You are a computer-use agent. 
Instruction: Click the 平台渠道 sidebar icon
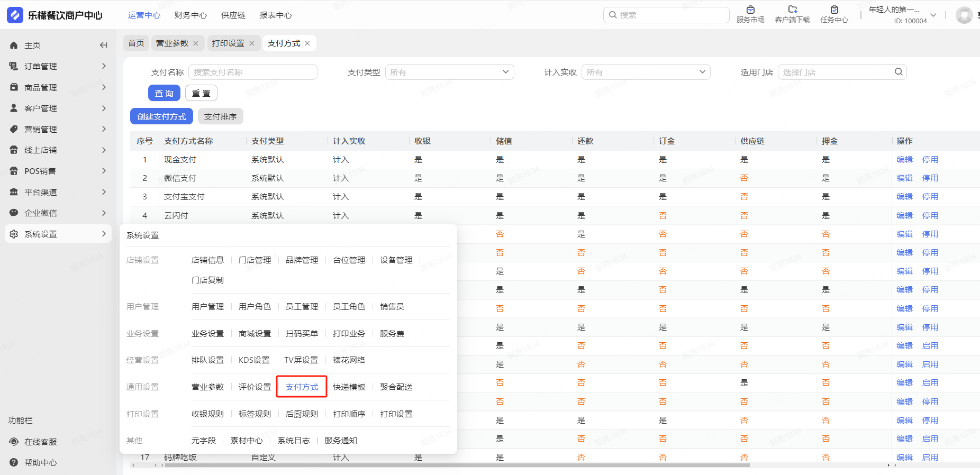[14, 192]
